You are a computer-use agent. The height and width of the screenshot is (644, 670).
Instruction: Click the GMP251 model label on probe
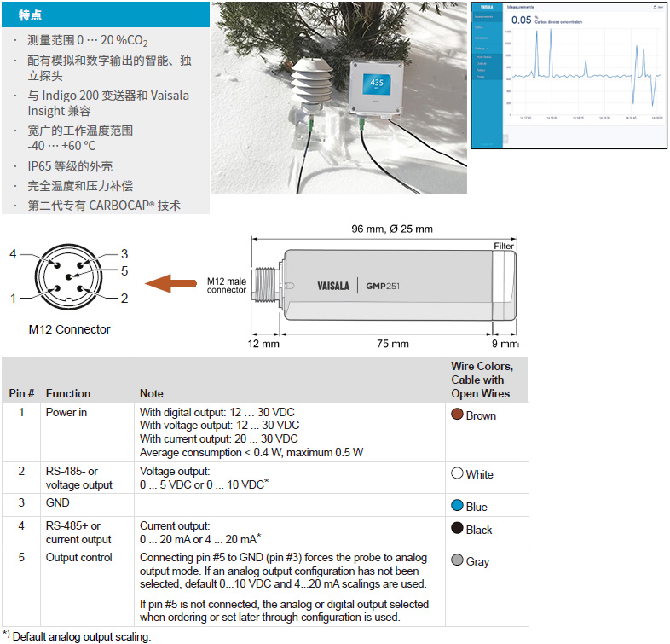click(x=383, y=286)
